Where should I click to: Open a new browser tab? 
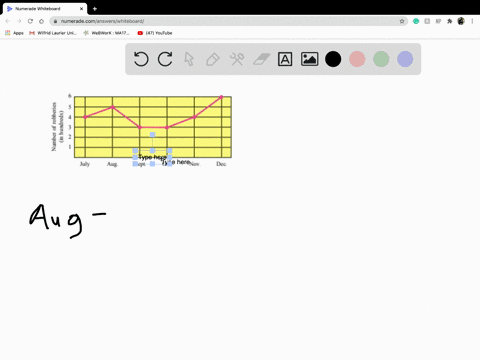95,9
